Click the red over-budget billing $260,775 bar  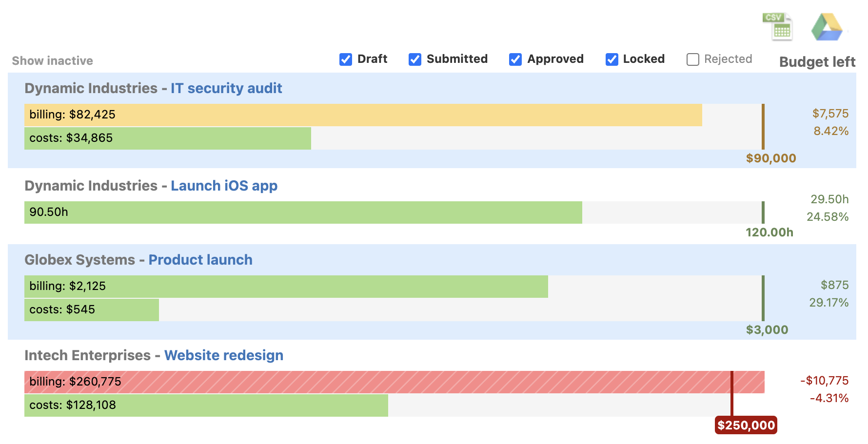pyautogui.click(x=394, y=382)
